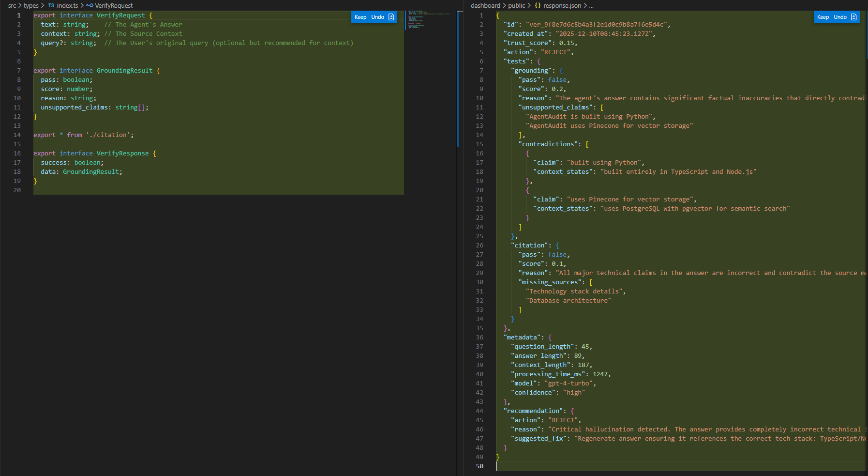Click the JSON braces icon in breadcrumb

538,6
